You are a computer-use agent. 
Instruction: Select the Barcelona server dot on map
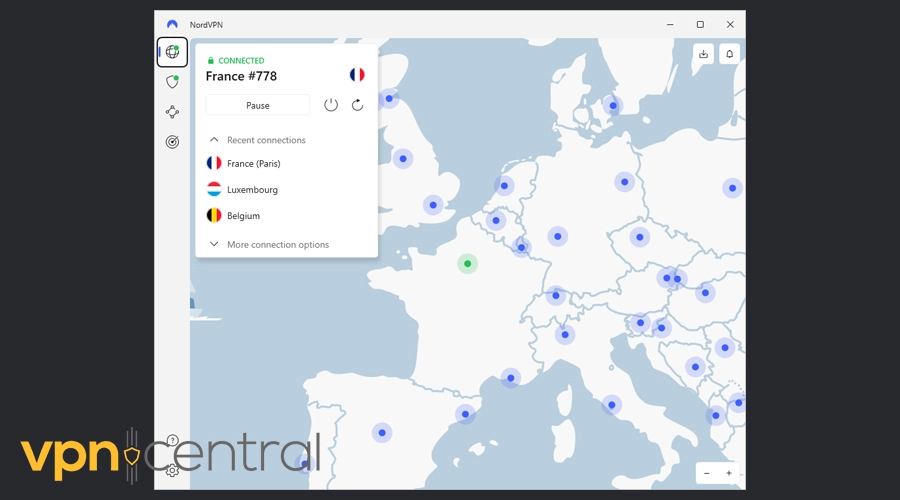tap(465, 414)
